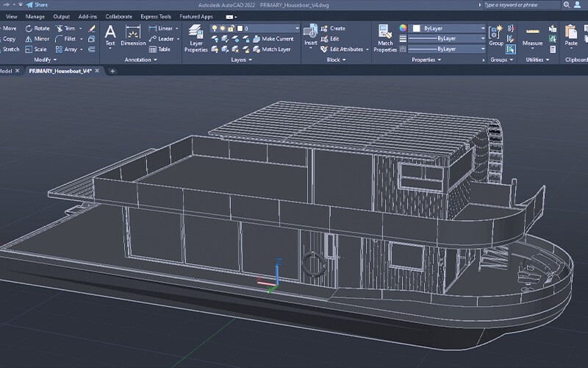Toggle layer on/off lightbulb icon
This screenshot has height=368, width=588.
point(215,28)
